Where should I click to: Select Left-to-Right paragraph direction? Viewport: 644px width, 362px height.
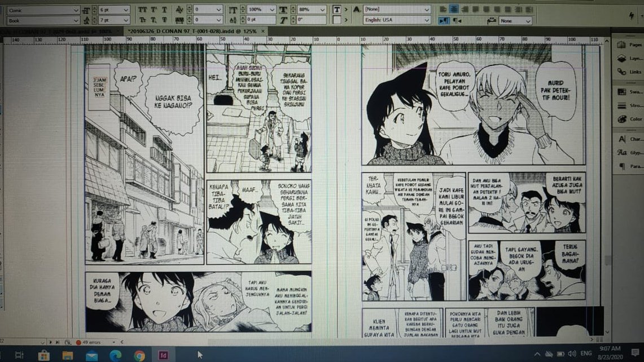[x=444, y=20]
